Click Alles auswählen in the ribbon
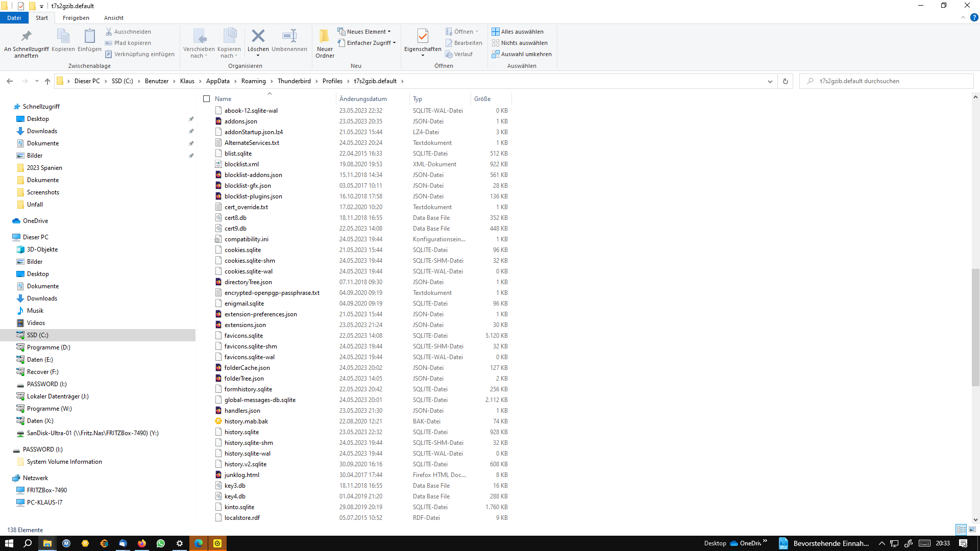The height and width of the screenshot is (551, 980). point(517,32)
